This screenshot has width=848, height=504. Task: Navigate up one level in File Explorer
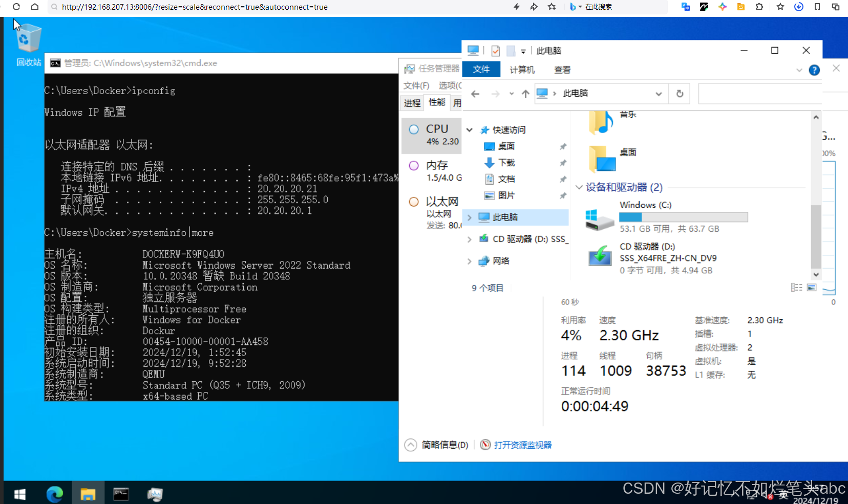(x=525, y=94)
